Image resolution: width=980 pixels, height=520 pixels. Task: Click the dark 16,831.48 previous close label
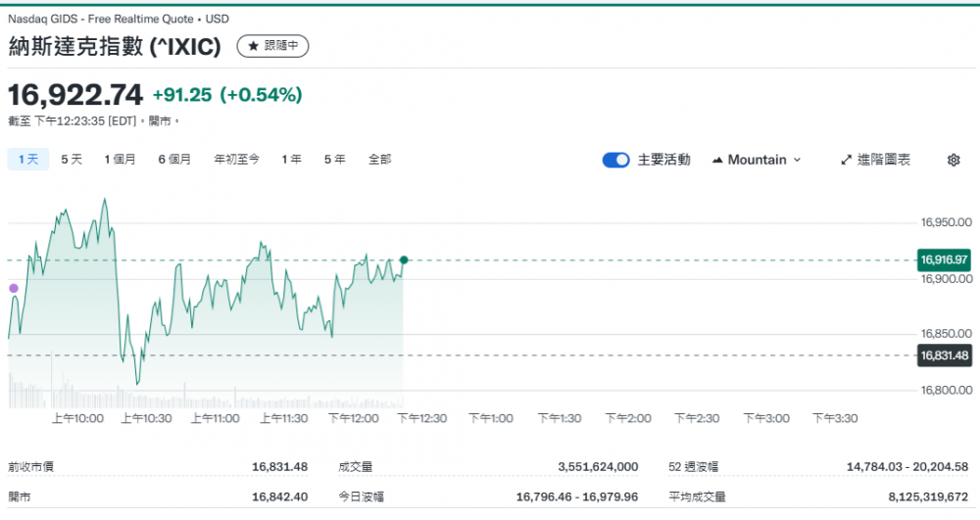(944, 355)
